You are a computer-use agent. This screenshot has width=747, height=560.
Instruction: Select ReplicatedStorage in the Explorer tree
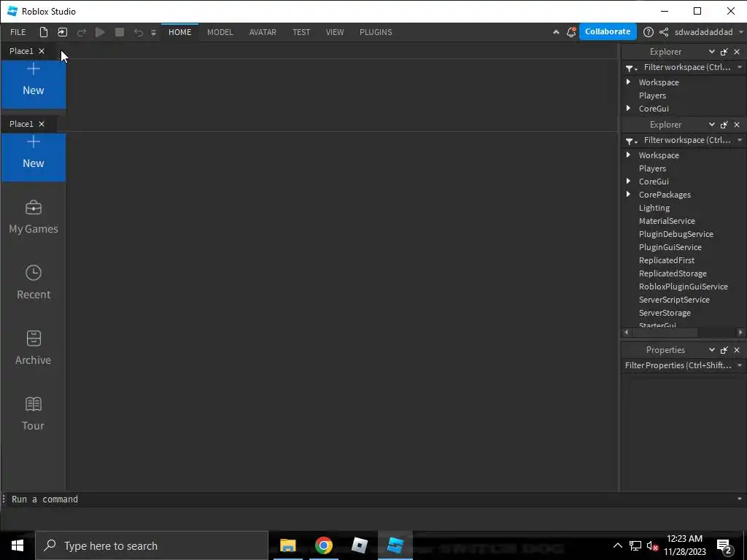coord(672,273)
